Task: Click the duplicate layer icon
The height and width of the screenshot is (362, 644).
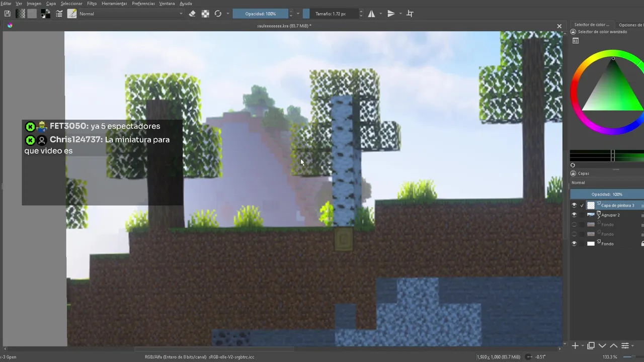Action: (x=591, y=346)
